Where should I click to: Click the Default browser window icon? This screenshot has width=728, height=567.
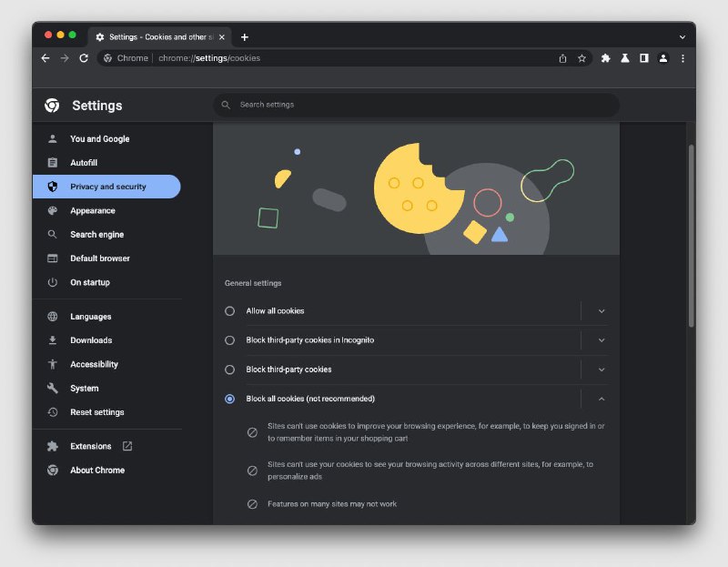click(x=53, y=258)
